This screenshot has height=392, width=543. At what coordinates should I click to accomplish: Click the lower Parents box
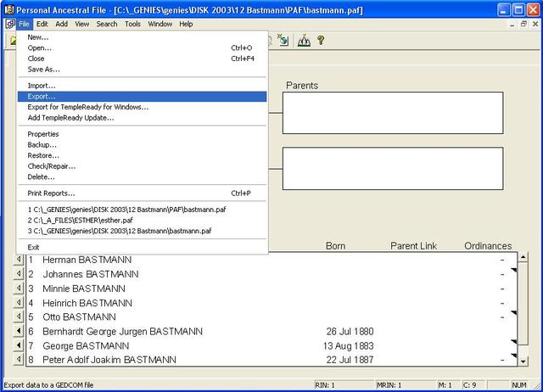pyautogui.click(x=393, y=168)
